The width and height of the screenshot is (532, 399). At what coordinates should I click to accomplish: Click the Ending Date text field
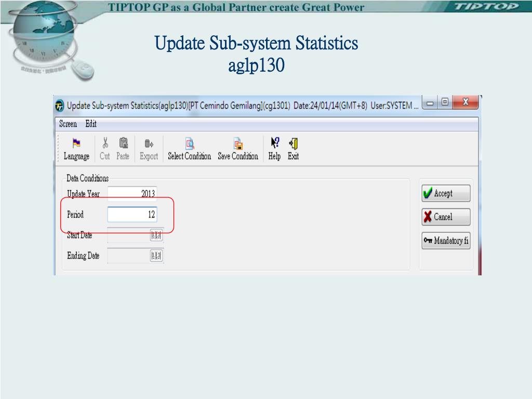click(x=128, y=256)
